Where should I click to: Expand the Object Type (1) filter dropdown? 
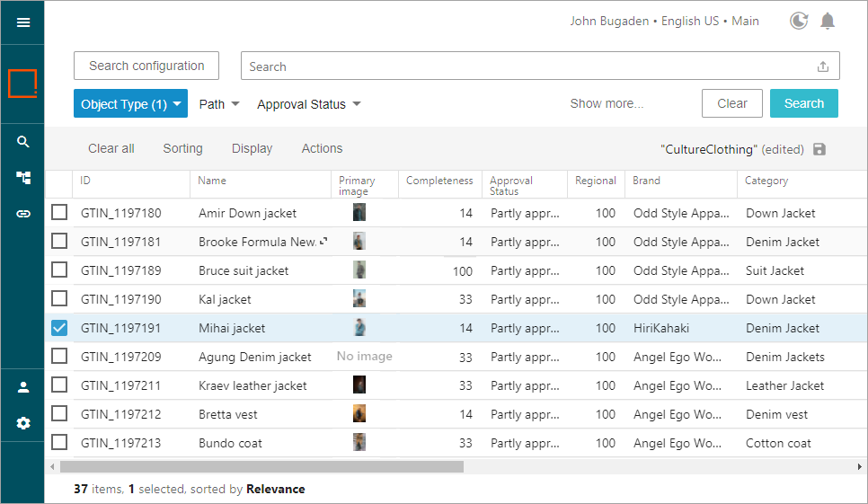click(130, 104)
